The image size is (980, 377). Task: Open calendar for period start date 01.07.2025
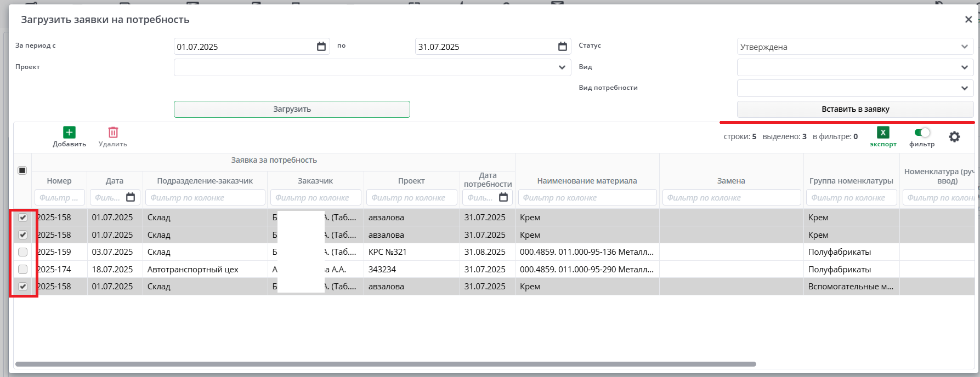321,47
